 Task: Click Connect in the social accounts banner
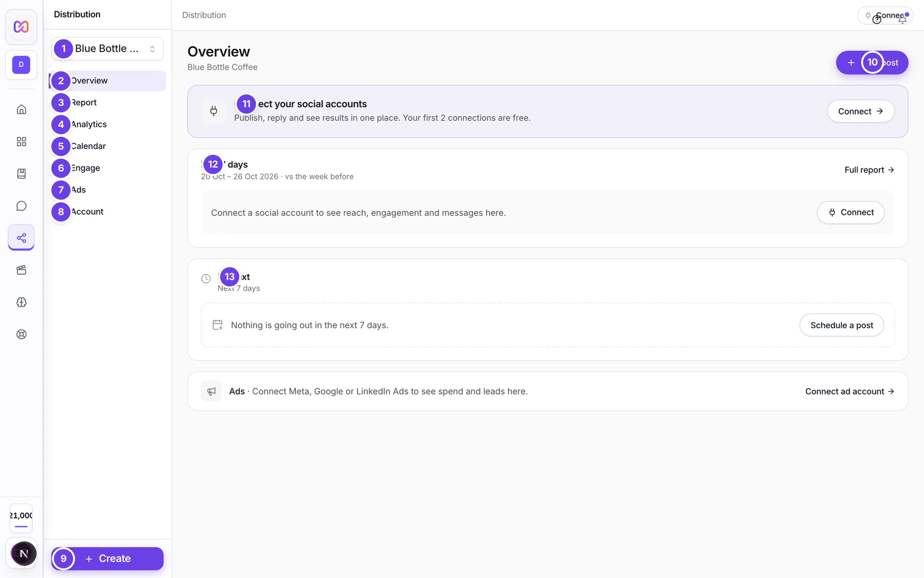point(861,111)
